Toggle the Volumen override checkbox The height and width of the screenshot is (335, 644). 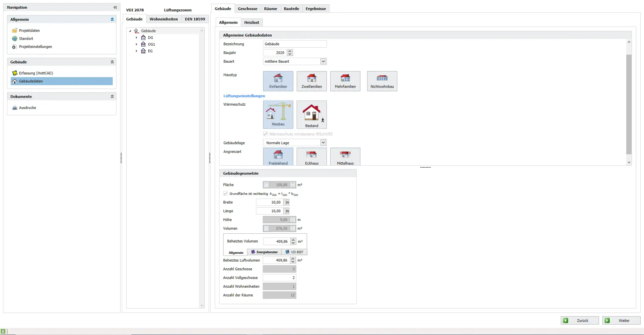pyautogui.click(x=266, y=228)
